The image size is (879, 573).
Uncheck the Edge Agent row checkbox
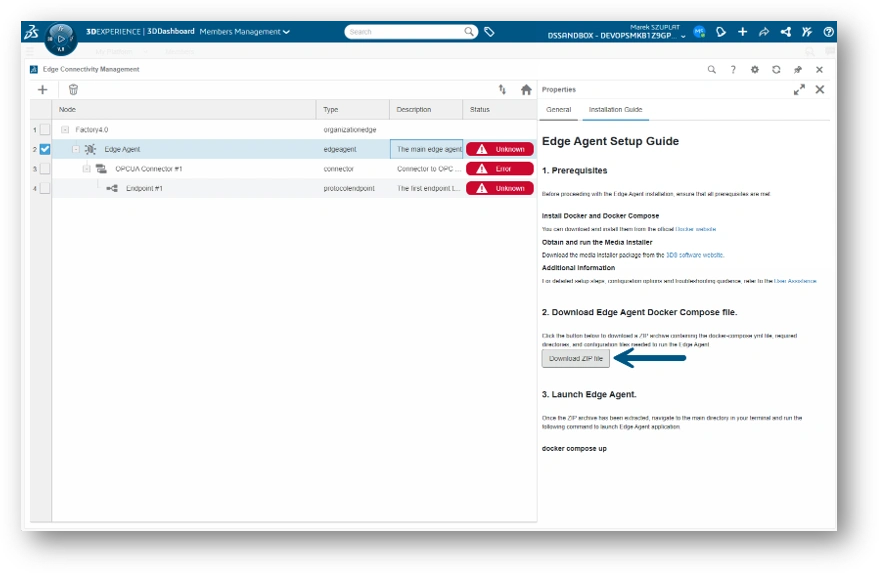coord(45,149)
